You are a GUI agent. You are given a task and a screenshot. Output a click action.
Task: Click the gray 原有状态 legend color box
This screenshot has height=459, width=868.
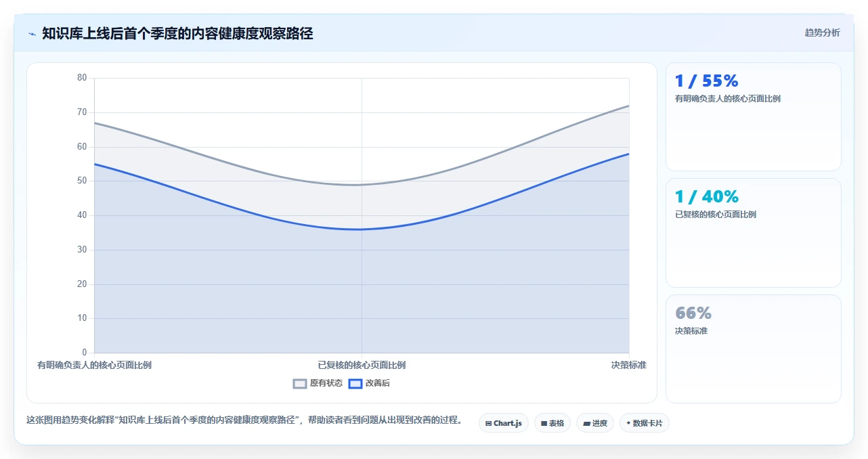coord(300,384)
